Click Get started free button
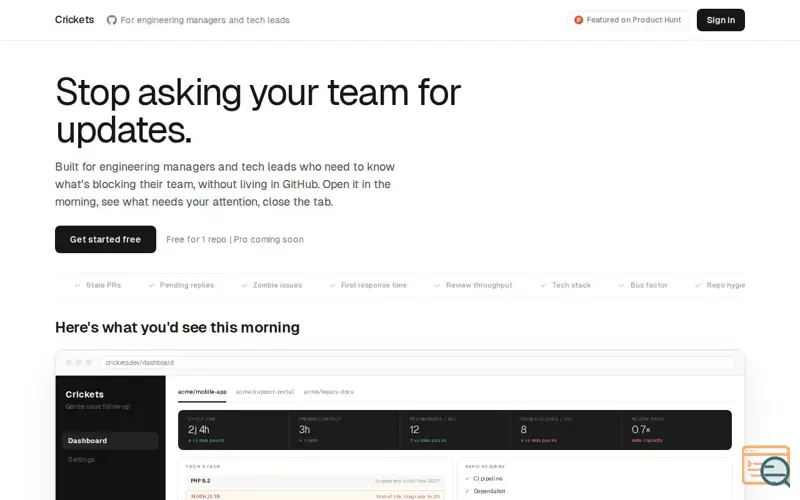The image size is (800, 500). (x=106, y=239)
